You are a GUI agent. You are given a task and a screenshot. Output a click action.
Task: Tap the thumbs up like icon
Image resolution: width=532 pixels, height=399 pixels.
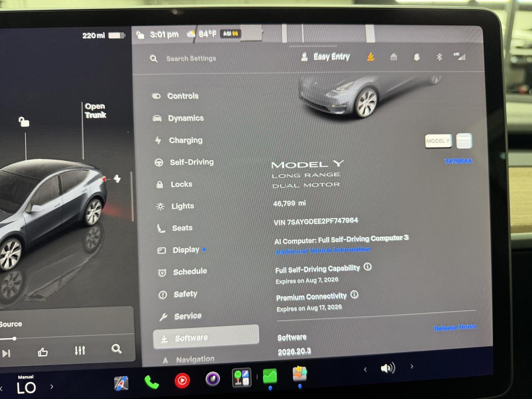point(43,352)
